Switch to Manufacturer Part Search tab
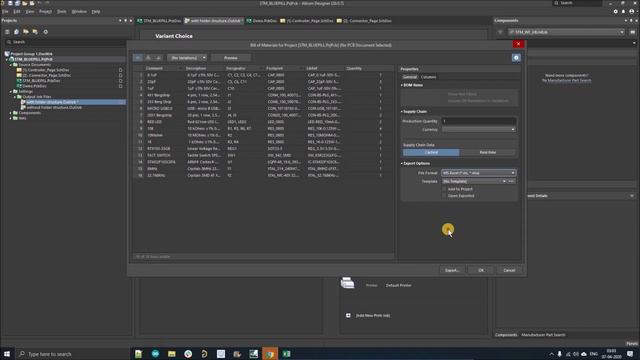 tap(543, 335)
